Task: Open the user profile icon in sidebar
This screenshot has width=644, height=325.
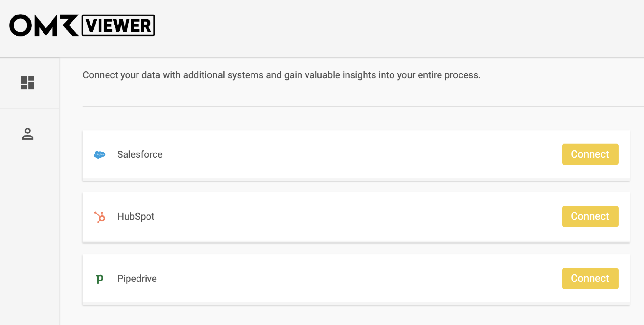Action: (x=28, y=134)
